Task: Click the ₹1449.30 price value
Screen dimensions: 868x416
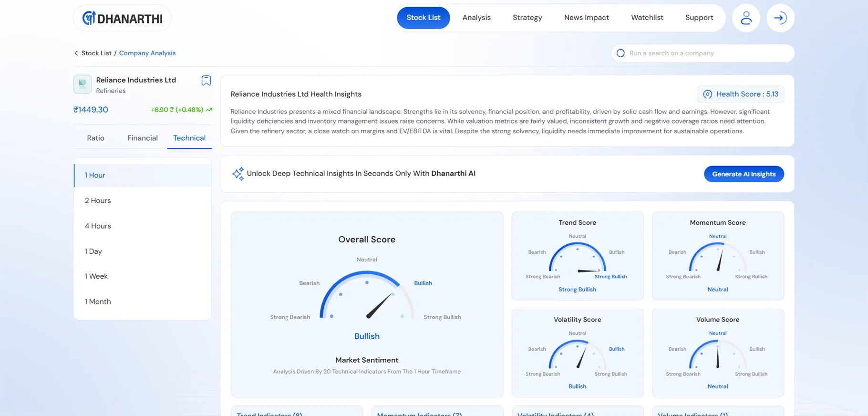Action: 91,110
